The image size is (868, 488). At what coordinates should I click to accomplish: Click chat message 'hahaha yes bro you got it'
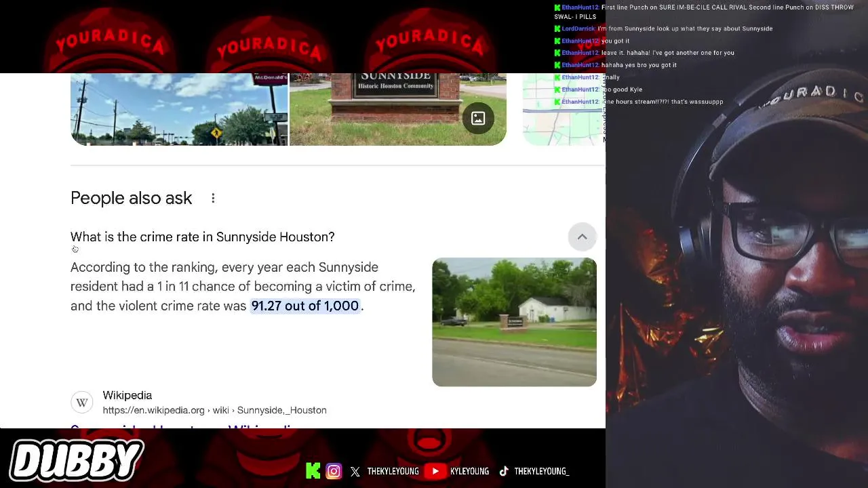[639, 65]
